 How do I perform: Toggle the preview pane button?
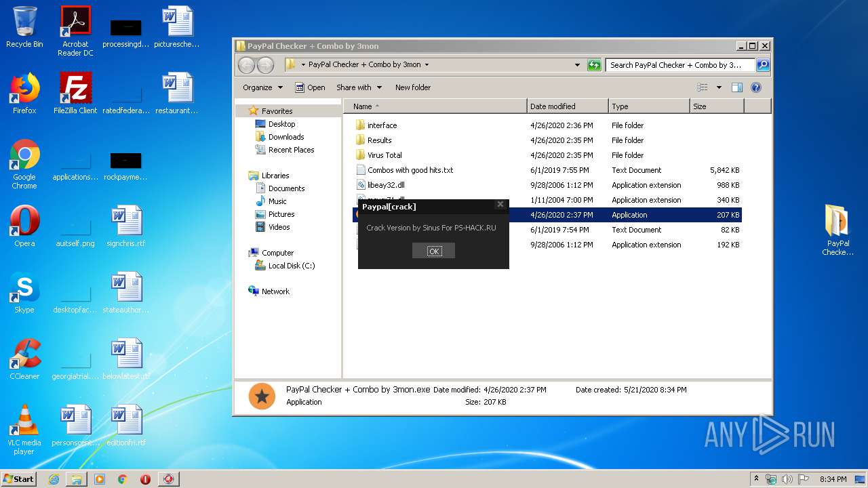pyautogui.click(x=737, y=87)
